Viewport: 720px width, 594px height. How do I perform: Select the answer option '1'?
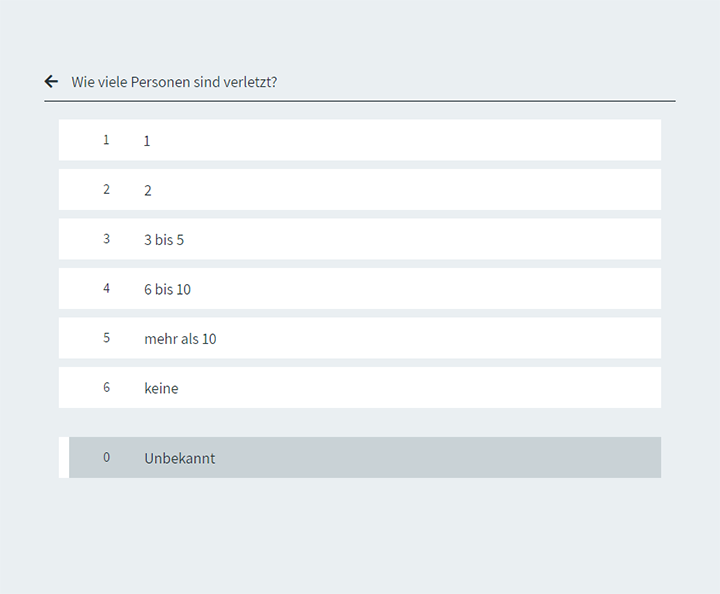point(147,141)
